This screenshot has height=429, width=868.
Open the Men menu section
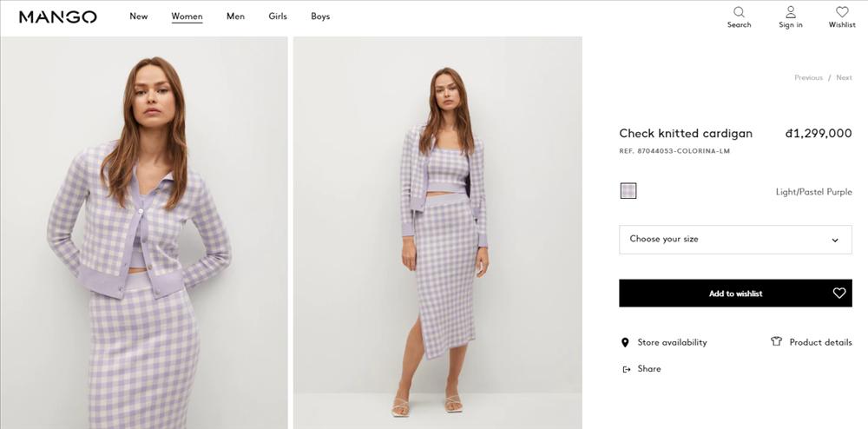pyautogui.click(x=235, y=16)
